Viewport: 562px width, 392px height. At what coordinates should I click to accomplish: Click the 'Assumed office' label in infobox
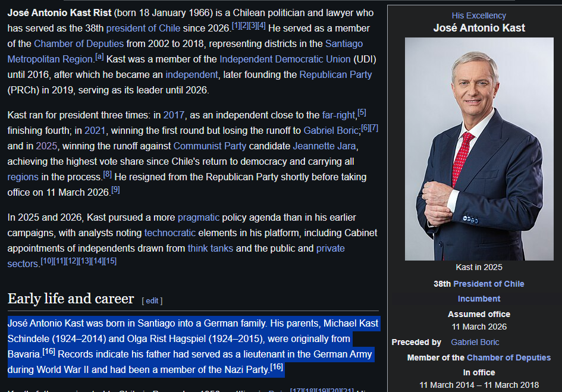coord(479,314)
